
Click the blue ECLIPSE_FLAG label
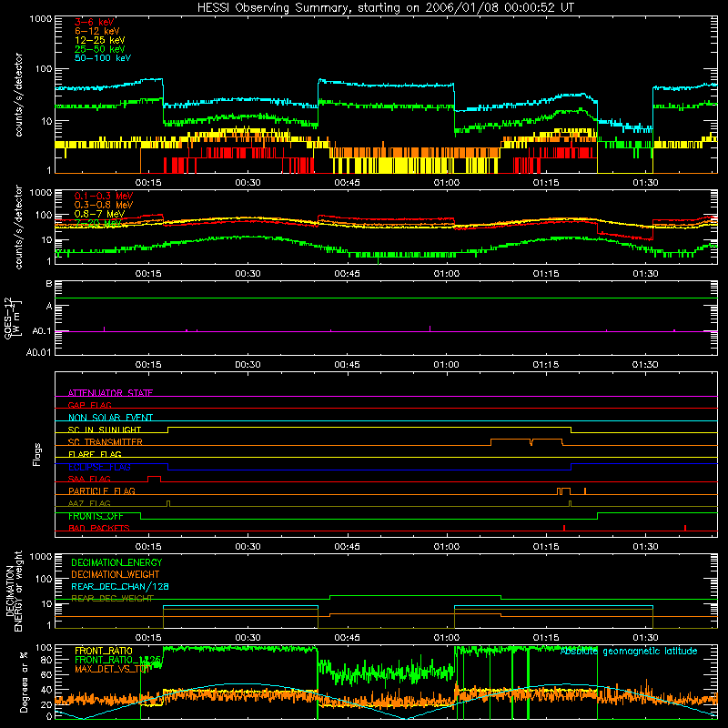tap(99, 467)
